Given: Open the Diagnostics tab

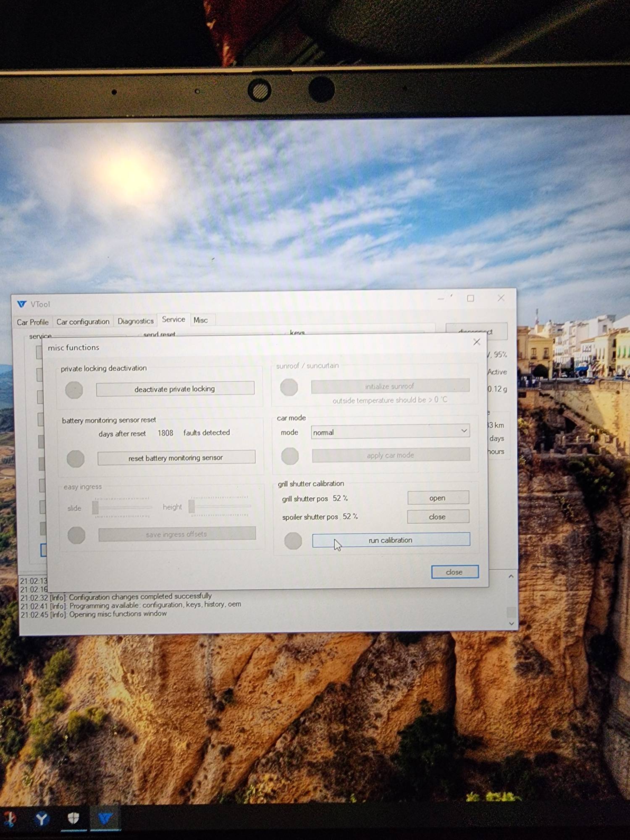Looking at the screenshot, I should (135, 321).
